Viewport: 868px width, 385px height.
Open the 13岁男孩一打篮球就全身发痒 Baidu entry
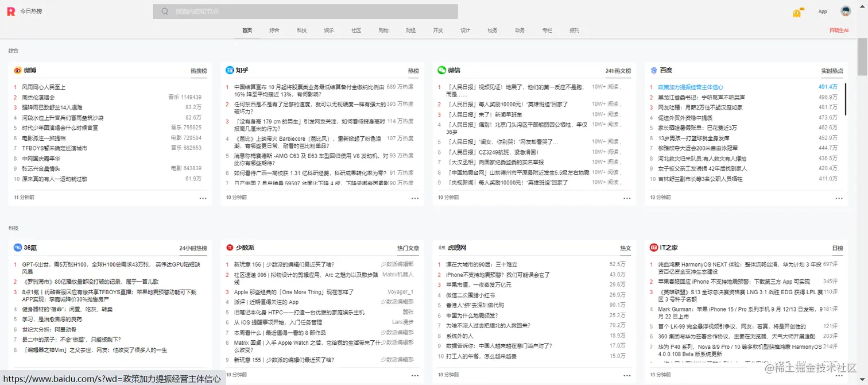tap(693, 138)
